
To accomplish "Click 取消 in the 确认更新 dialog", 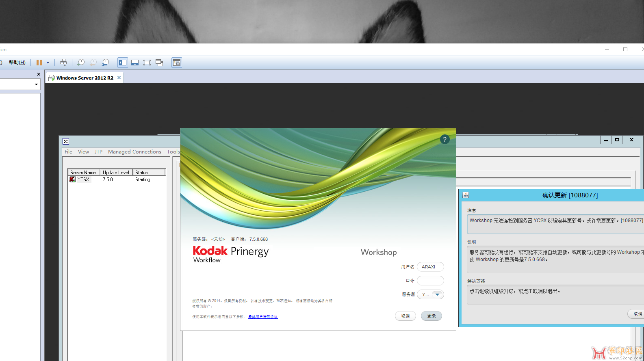I will point(637,314).
